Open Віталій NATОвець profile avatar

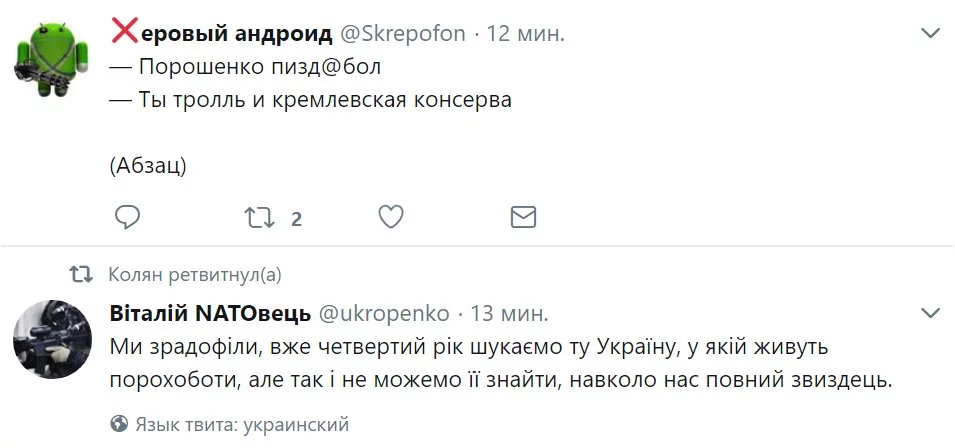[x=44, y=338]
